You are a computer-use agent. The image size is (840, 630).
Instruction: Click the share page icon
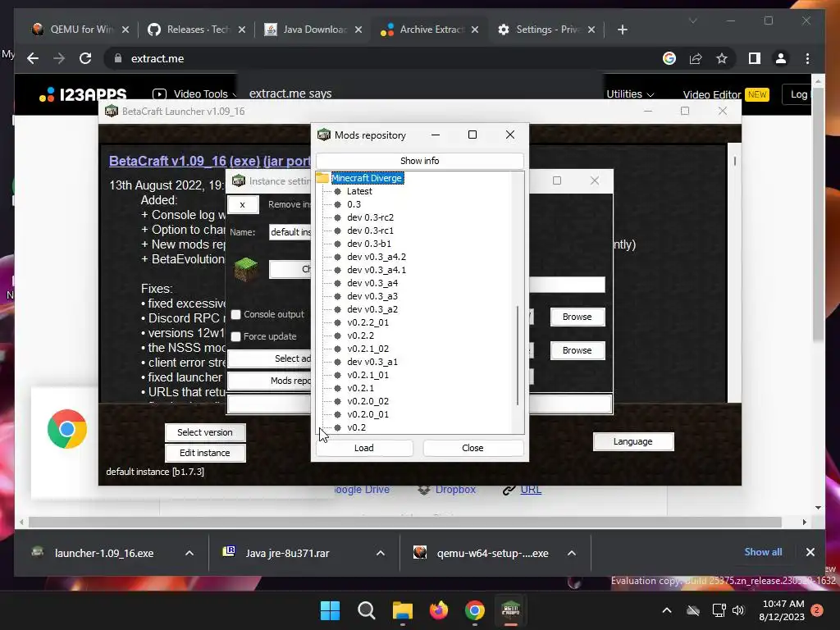pos(696,58)
